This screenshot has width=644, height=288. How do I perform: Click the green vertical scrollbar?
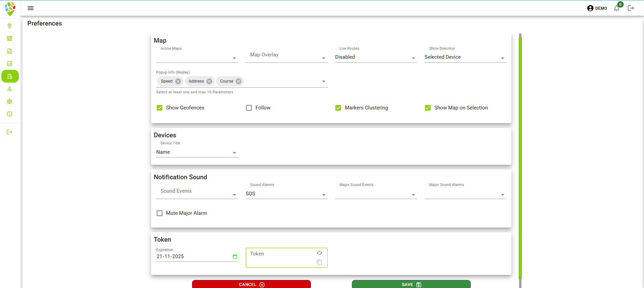click(520, 158)
